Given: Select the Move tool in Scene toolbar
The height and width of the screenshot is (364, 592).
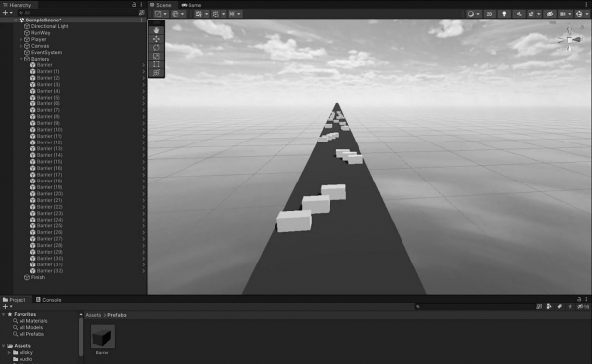Looking at the screenshot, I should [156, 39].
